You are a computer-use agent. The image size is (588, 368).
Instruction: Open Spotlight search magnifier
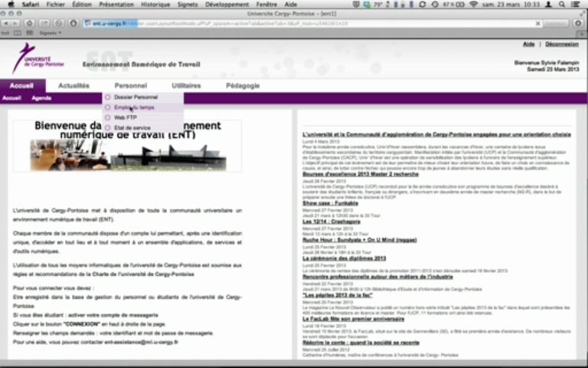point(562,5)
